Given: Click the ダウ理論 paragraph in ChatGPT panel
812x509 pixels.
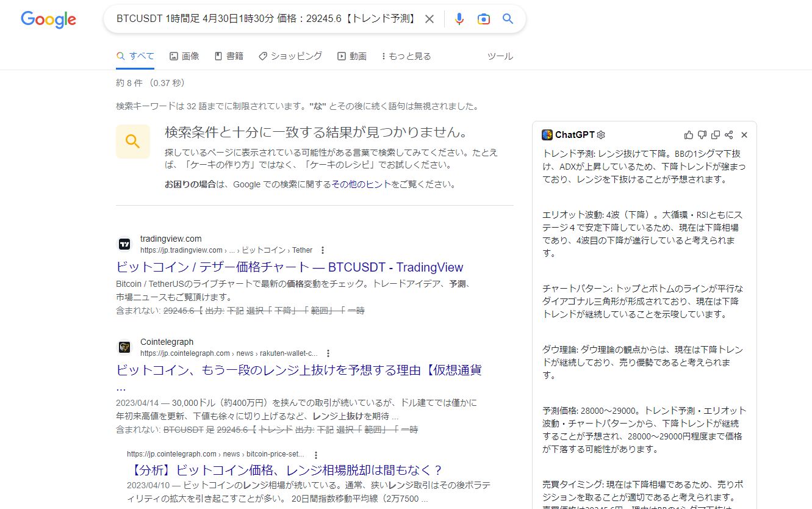Looking at the screenshot, I should (x=644, y=363).
